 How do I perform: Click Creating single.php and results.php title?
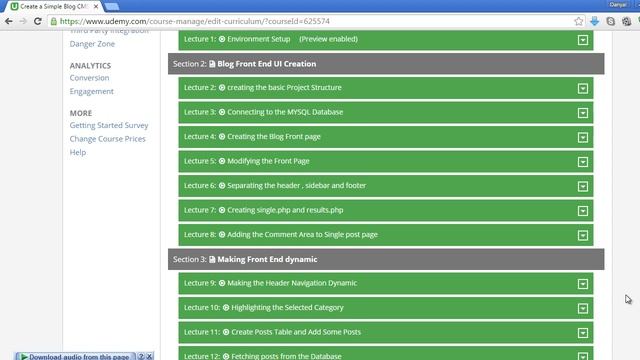285,210
